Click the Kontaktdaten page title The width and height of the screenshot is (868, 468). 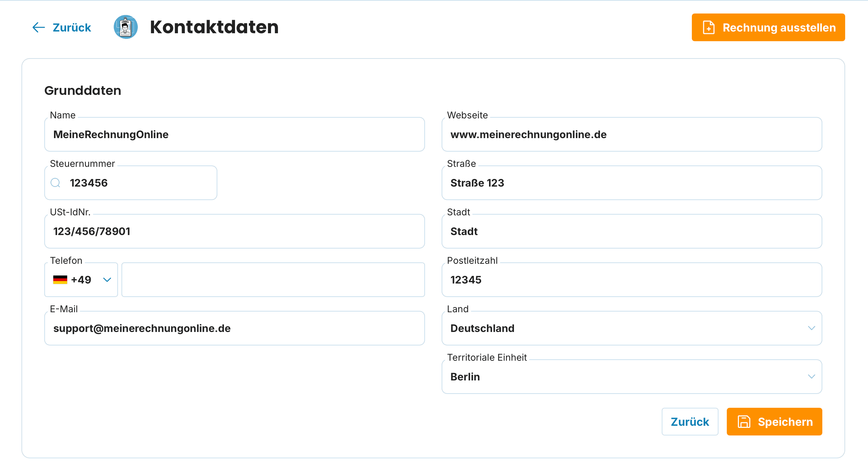[x=214, y=27]
